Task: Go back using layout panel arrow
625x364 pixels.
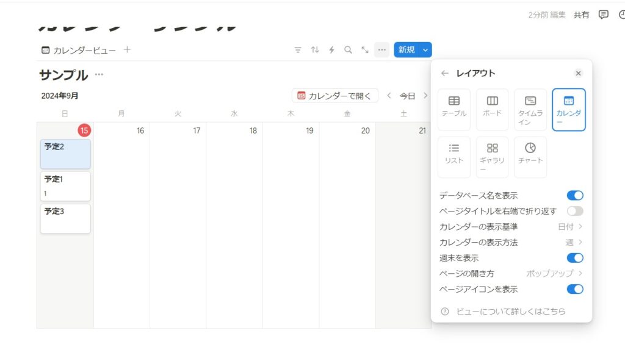Action: (444, 73)
